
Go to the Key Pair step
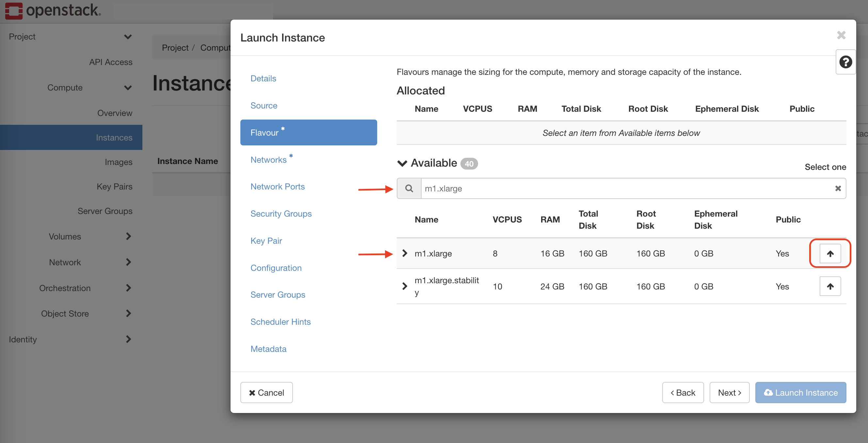(266, 241)
